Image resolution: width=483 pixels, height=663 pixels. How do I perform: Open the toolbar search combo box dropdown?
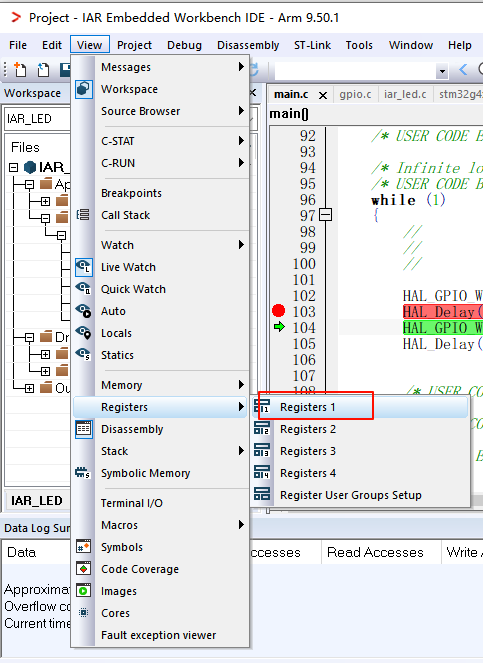point(442,71)
